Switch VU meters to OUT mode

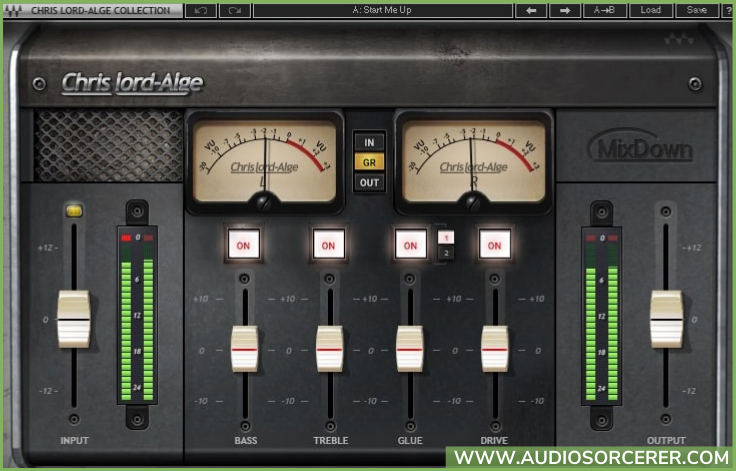tap(369, 183)
